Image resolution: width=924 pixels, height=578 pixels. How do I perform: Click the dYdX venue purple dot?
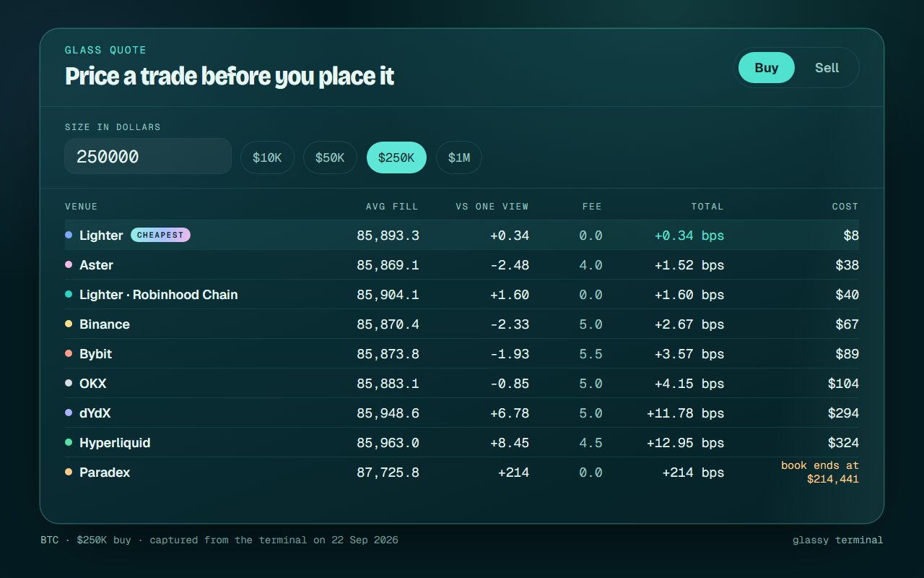tap(69, 413)
